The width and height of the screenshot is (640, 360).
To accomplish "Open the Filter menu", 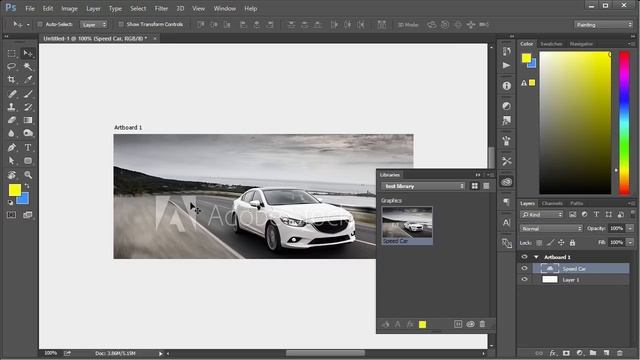I will click(161, 8).
